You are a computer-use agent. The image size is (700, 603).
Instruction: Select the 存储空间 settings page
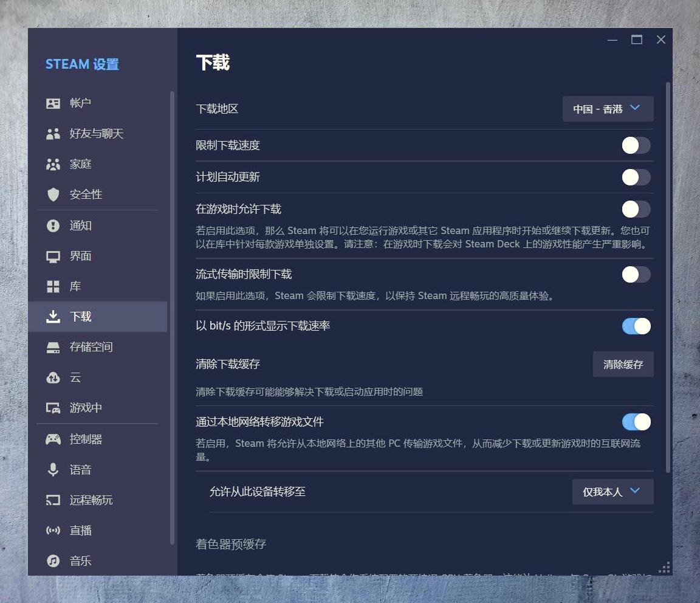[x=97, y=347]
